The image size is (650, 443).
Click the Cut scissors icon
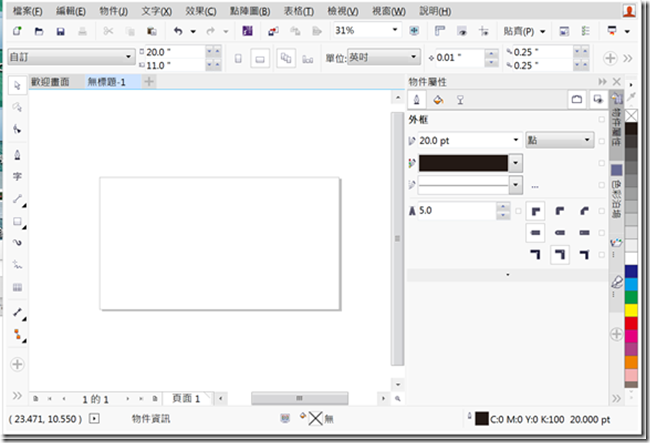[x=108, y=31]
